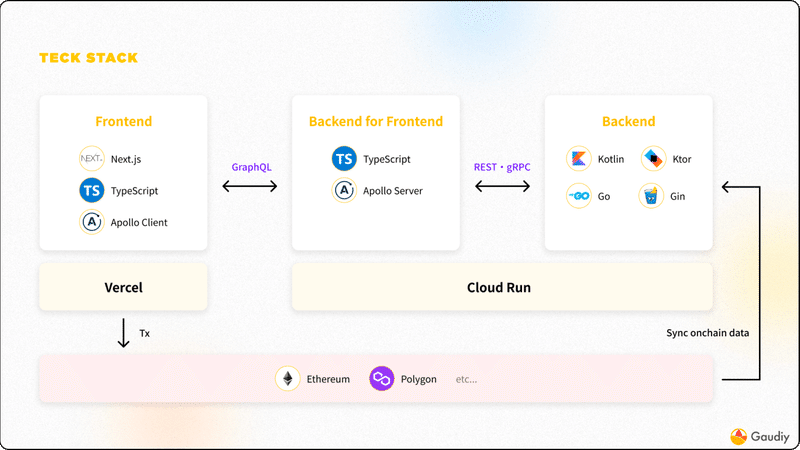The width and height of the screenshot is (800, 450).
Task: Click the Backend for Frontend title
Action: click(376, 121)
